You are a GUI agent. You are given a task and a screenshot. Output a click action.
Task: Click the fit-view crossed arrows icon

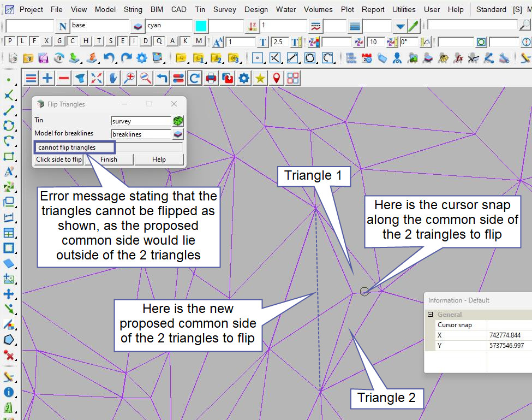point(97,79)
